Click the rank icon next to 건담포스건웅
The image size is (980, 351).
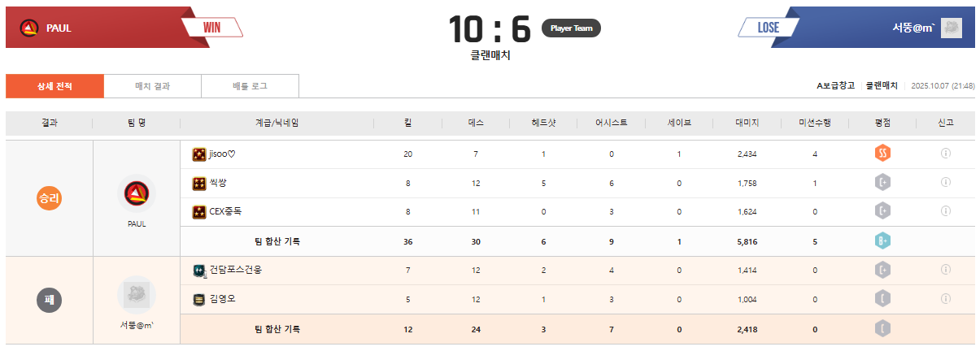click(x=199, y=270)
